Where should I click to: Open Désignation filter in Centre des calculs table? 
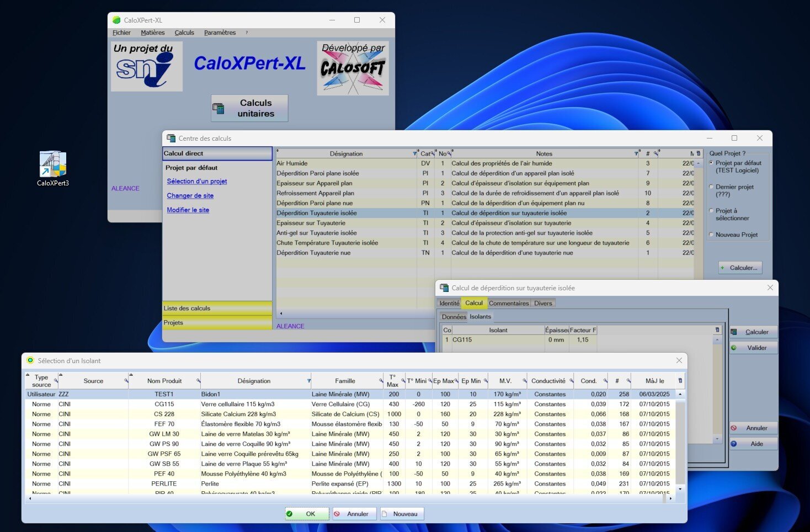click(415, 153)
